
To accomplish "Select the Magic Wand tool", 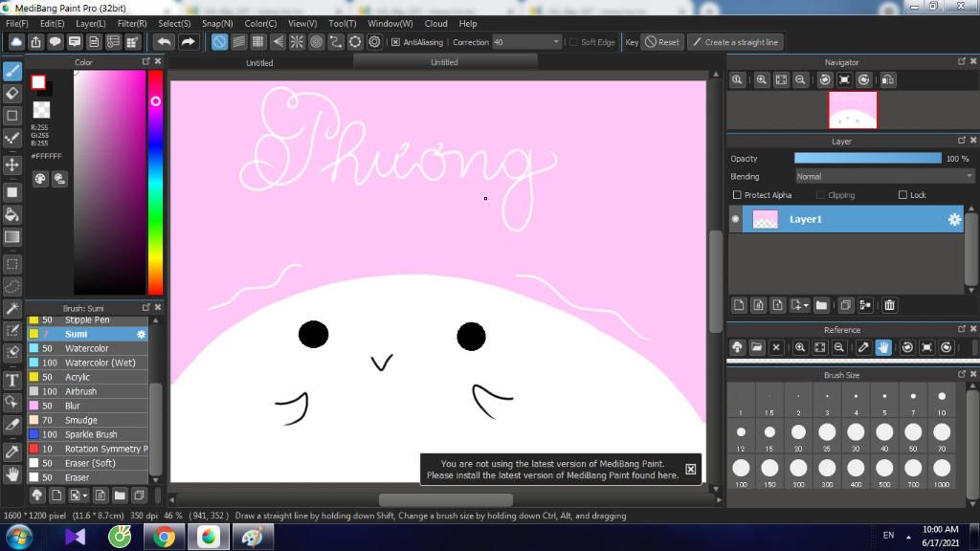I will pyautogui.click(x=12, y=309).
